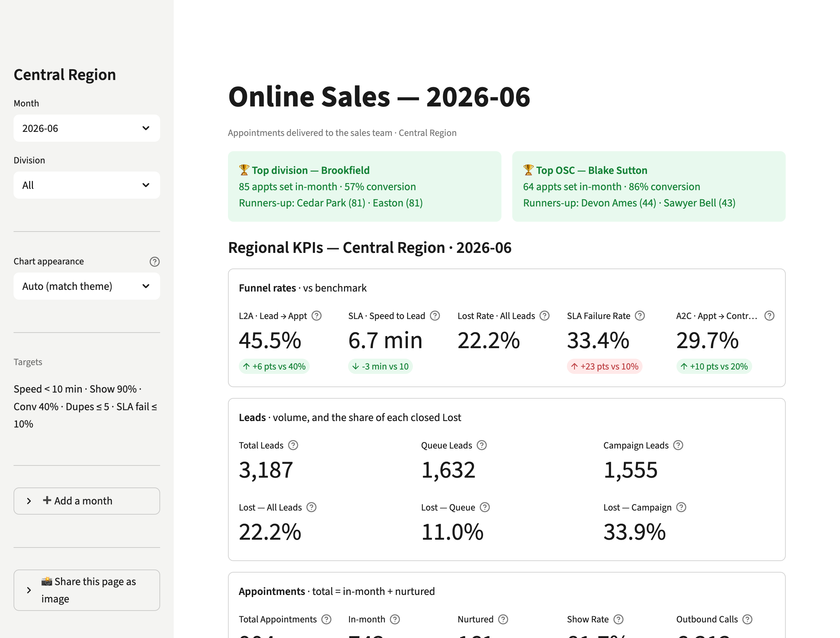Click the 'Regional KPIs — Central Region' heading
This screenshot has height=638, width=840.
point(369,248)
